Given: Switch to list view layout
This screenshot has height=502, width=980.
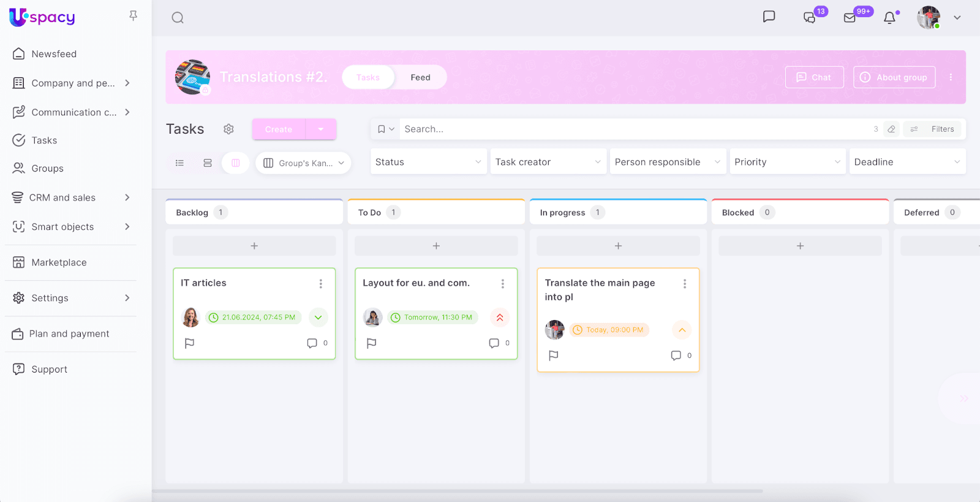Looking at the screenshot, I should tap(179, 163).
